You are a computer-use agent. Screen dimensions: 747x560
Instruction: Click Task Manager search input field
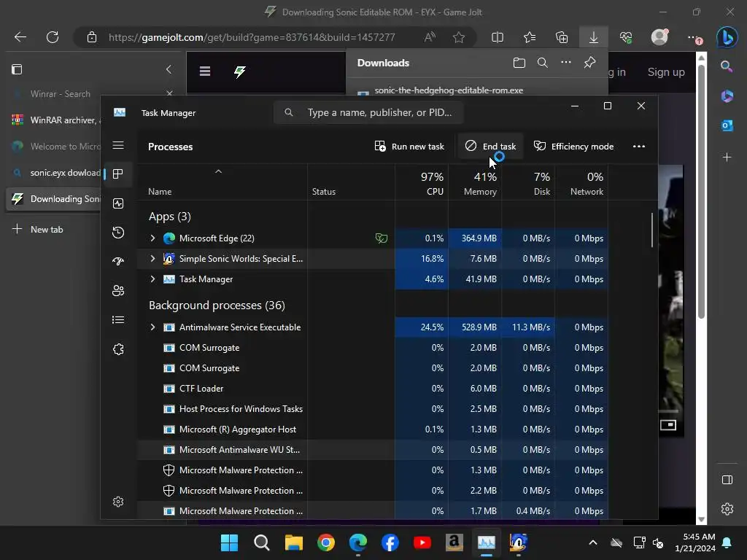pos(368,112)
